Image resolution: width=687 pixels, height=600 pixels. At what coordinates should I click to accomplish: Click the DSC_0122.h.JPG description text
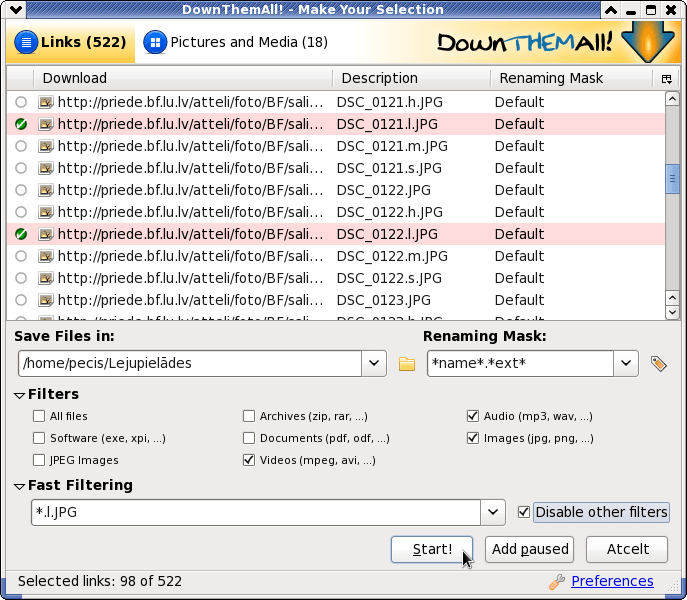tap(390, 212)
